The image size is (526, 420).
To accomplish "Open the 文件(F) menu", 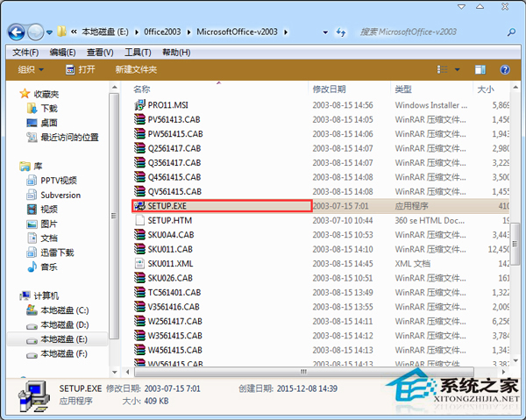I will (x=25, y=53).
